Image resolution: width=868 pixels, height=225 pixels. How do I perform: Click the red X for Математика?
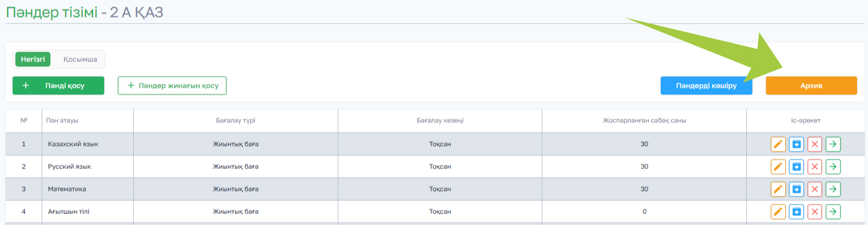click(x=815, y=189)
